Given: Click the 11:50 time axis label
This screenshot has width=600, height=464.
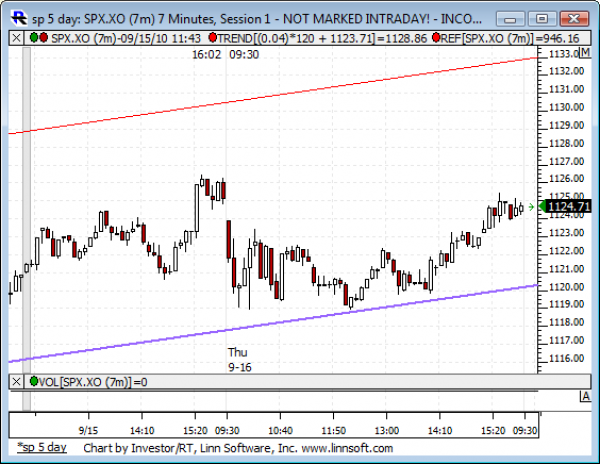Looking at the screenshot, I should tap(333, 430).
